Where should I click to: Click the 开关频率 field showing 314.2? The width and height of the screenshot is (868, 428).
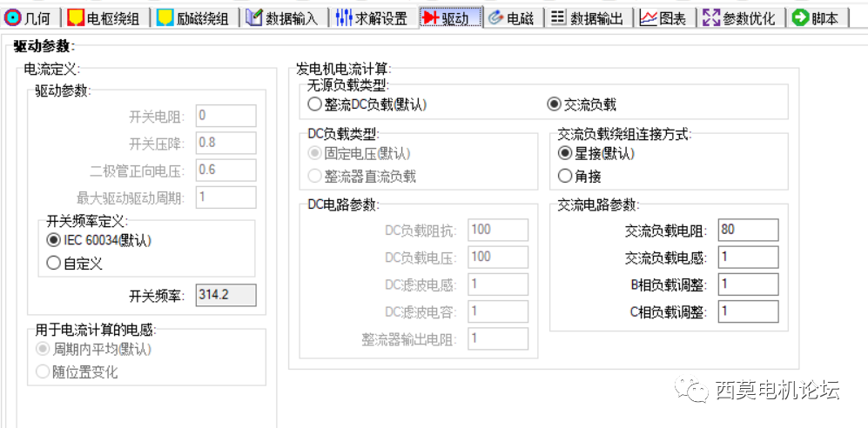coord(225,295)
